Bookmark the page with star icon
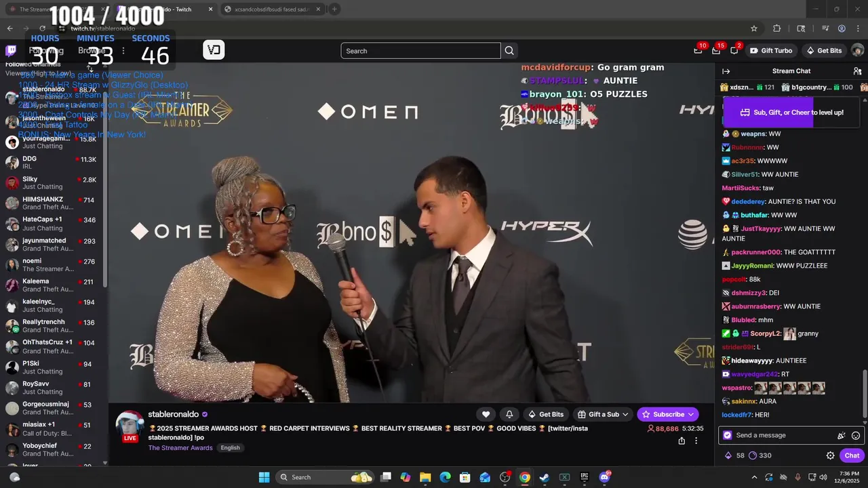Screen dimensions: 868x488 coord(753,28)
